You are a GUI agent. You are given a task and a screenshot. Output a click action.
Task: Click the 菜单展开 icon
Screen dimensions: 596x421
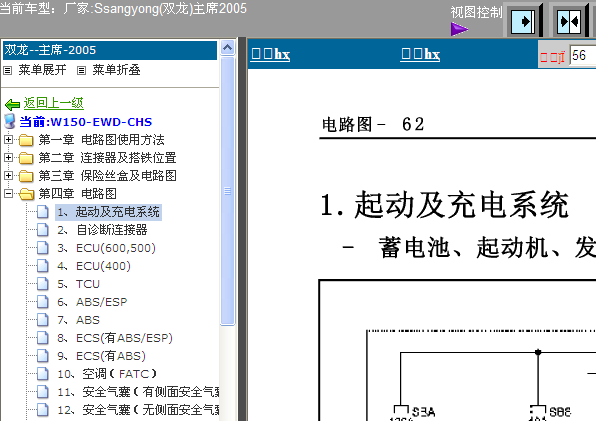(8, 70)
